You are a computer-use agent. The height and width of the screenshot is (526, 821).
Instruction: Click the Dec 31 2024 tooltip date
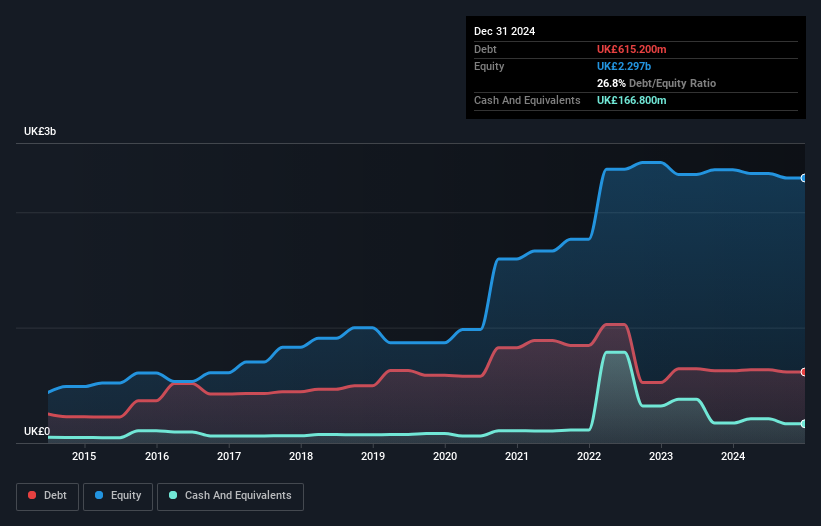click(504, 31)
